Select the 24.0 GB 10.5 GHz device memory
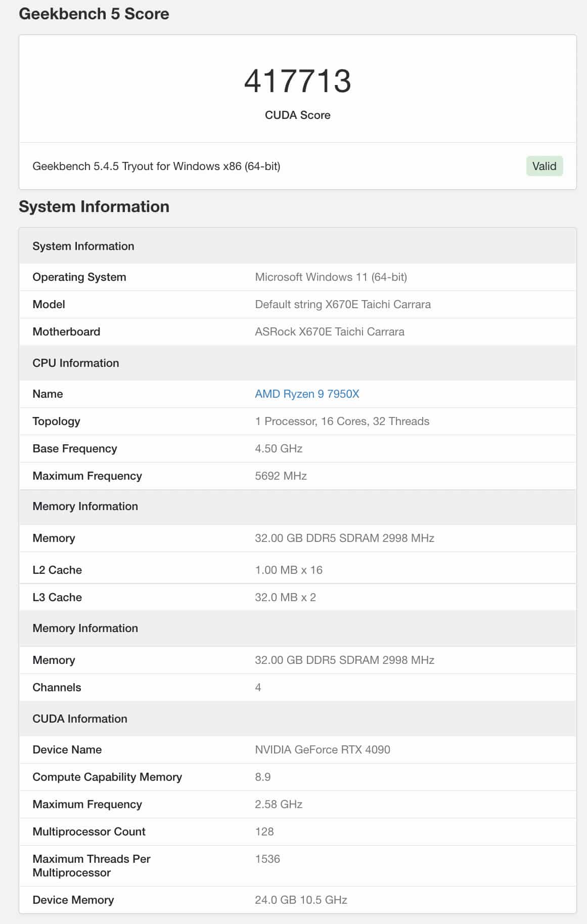This screenshot has height=924, width=587. click(301, 900)
